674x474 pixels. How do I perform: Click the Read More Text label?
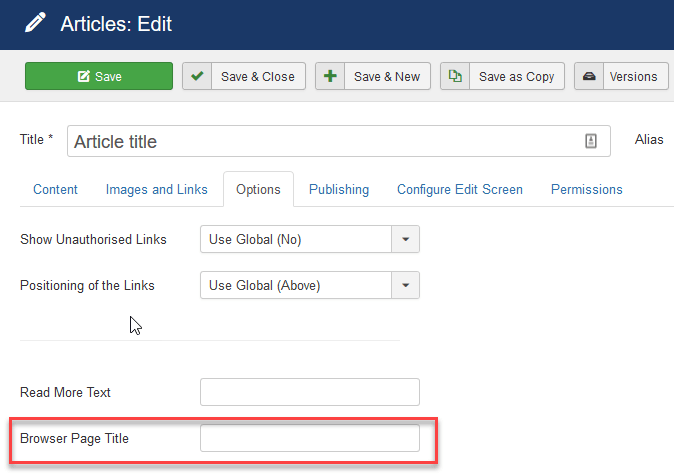(65, 392)
